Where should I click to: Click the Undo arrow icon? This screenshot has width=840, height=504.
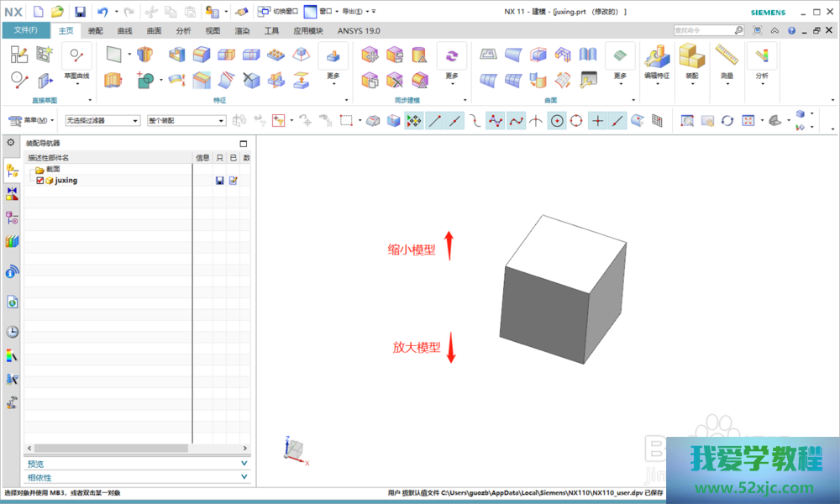[x=102, y=12]
